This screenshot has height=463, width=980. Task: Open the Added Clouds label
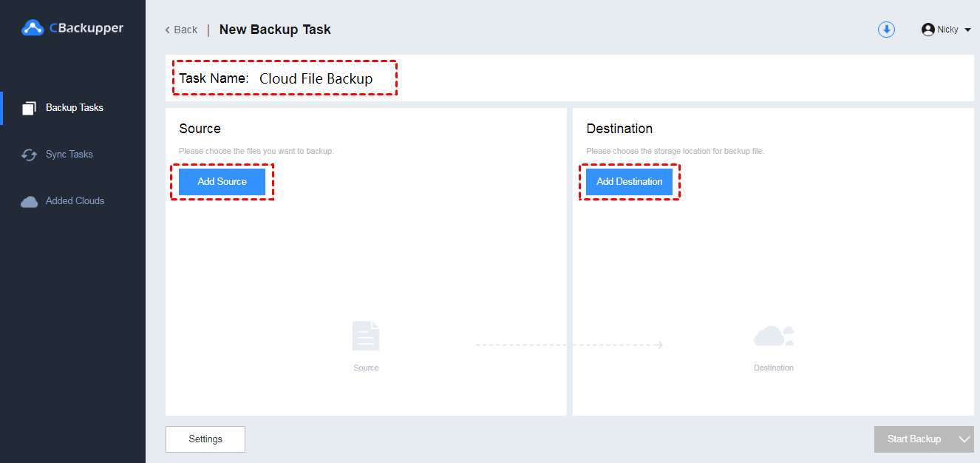tap(75, 201)
